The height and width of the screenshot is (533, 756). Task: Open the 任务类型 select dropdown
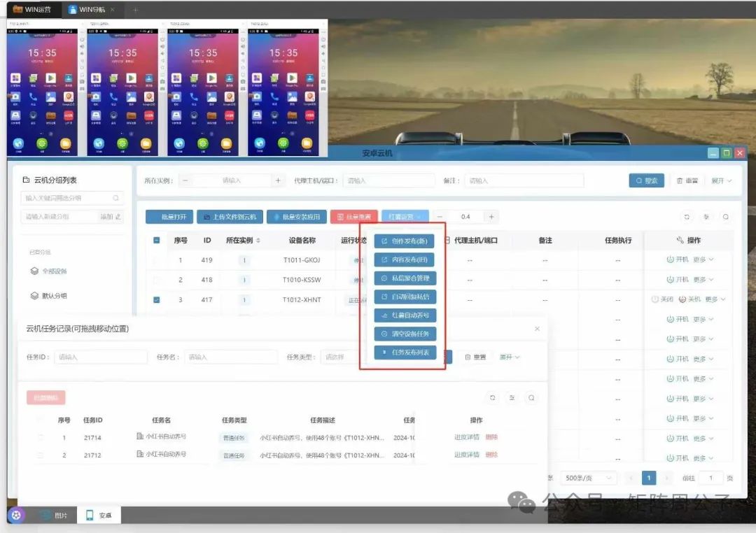(x=340, y=357)
